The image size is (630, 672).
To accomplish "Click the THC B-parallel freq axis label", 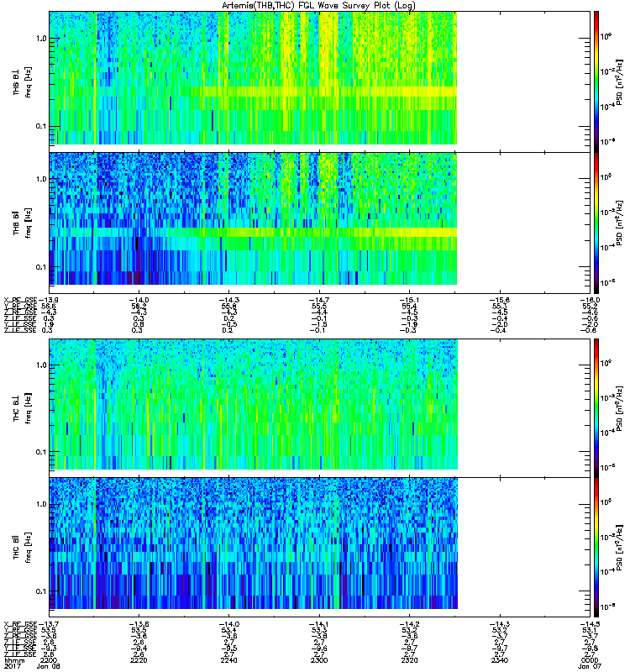I will [x=22, y=548].
